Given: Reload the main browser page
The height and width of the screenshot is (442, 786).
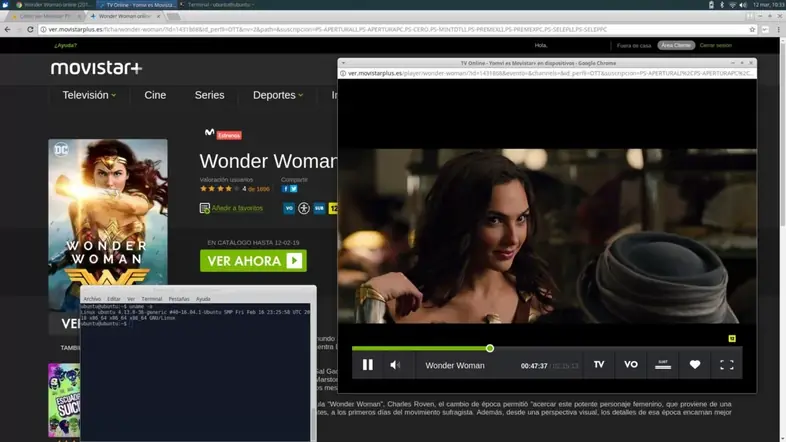Looking at the screenshot, I should pos(30,30).
